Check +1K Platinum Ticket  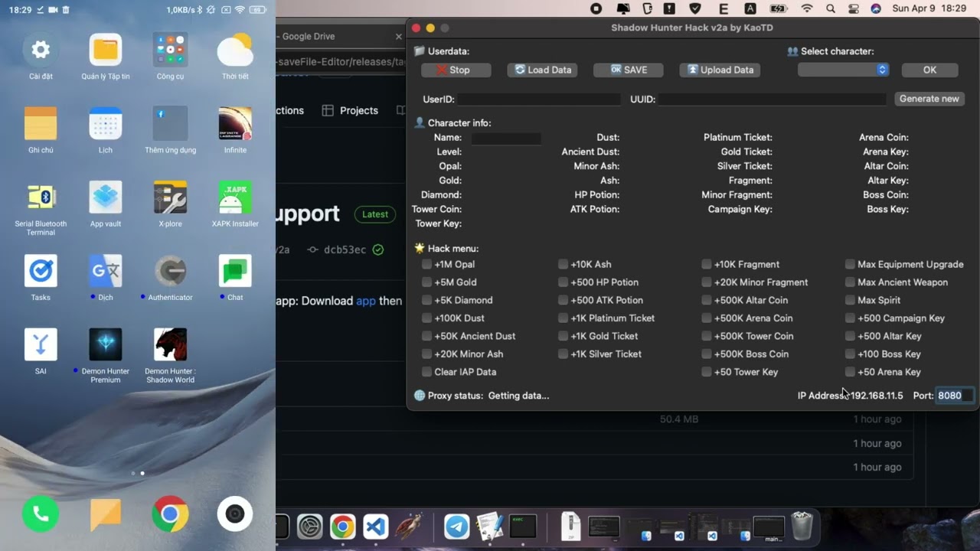[x=563, y=318]
